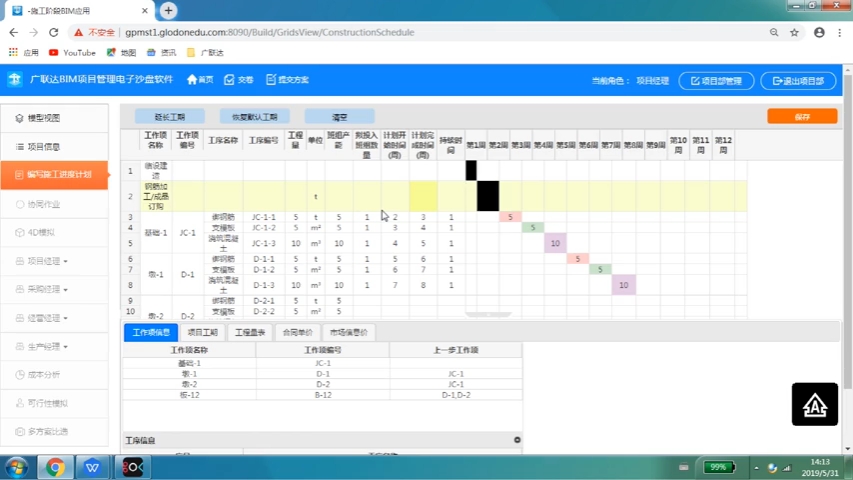Click the 广联达BIM application logo
Screen dimensions: 853x480
tap(15, 79)
